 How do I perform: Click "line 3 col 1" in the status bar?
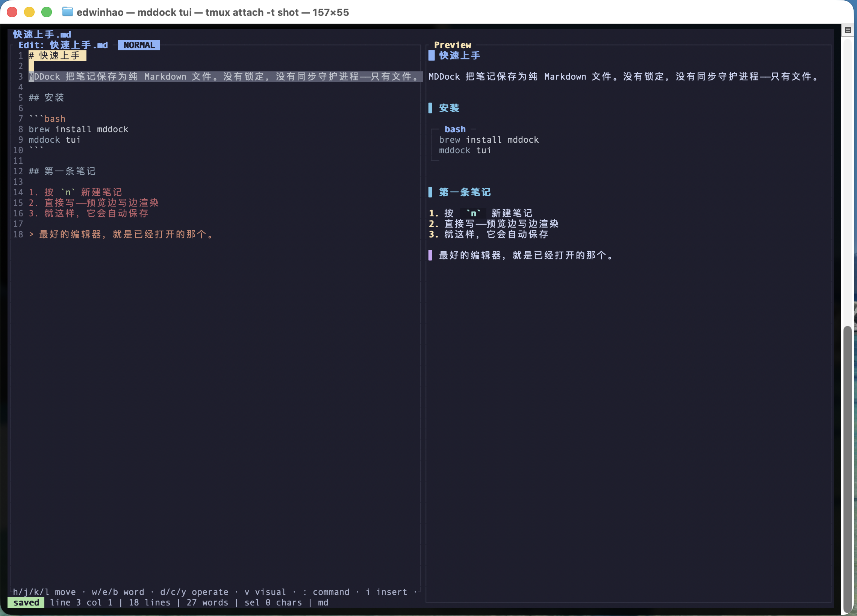[x=81, y=602]
